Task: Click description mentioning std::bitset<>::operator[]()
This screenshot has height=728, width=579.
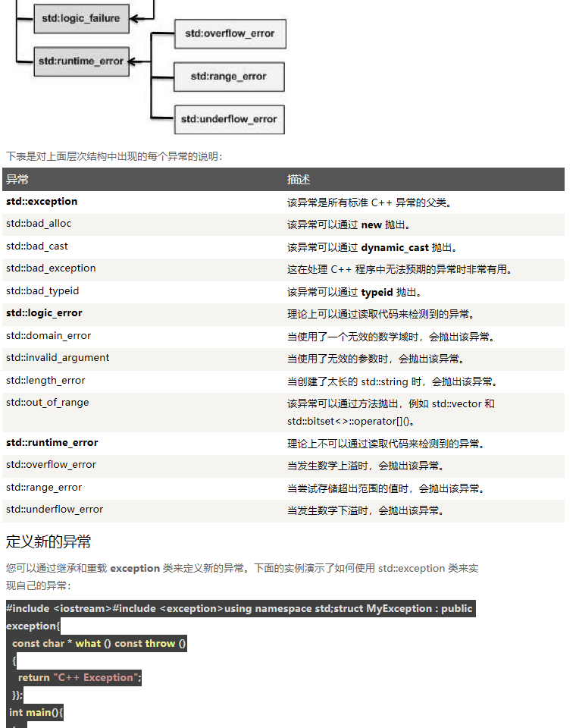Action: (390, 413)
